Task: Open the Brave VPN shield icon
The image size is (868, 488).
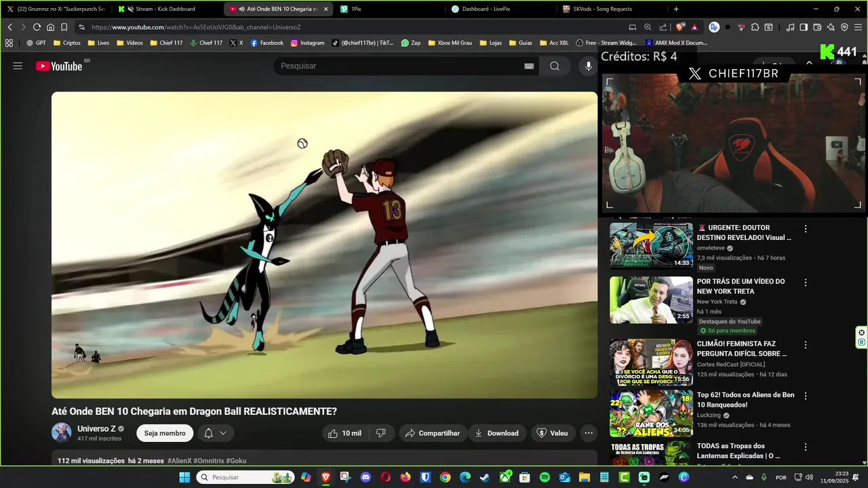Action: 844,27
